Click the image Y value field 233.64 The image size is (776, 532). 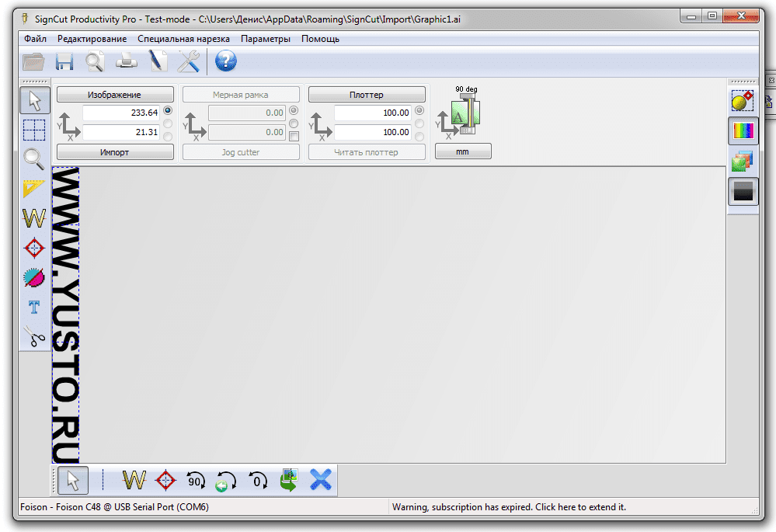click(x=121, y=113)
